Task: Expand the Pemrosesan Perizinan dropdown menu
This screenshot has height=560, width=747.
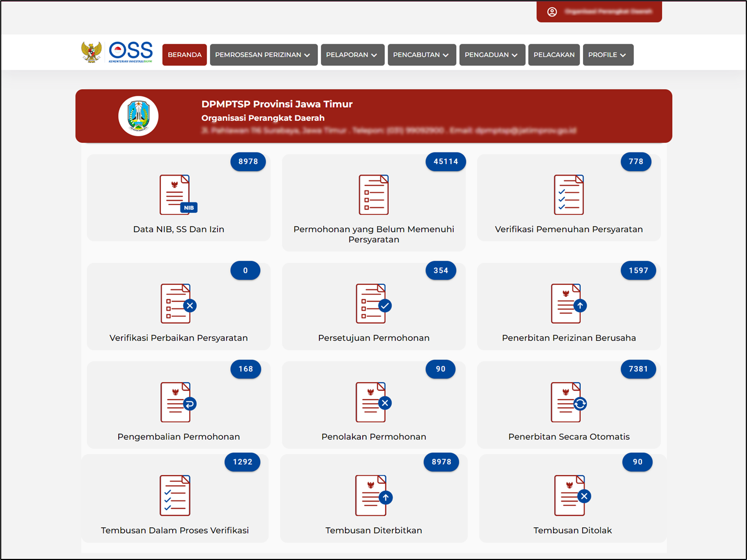Action: (263, 55)
